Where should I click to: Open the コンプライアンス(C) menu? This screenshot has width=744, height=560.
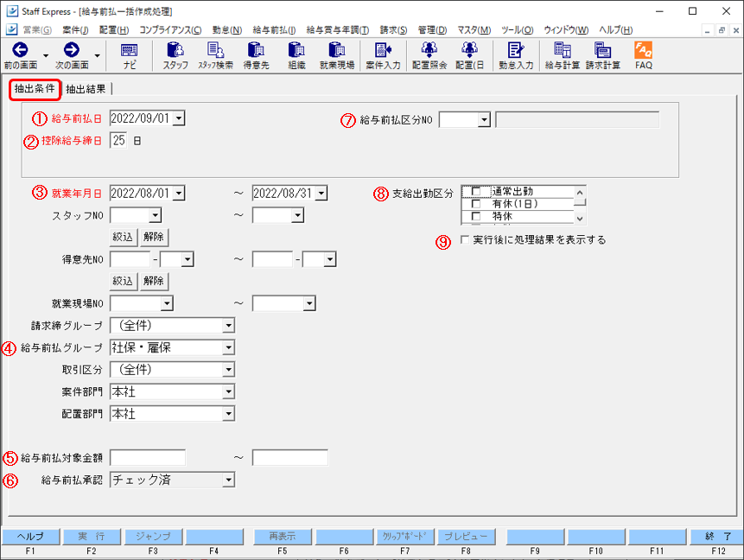coord(170,30)
